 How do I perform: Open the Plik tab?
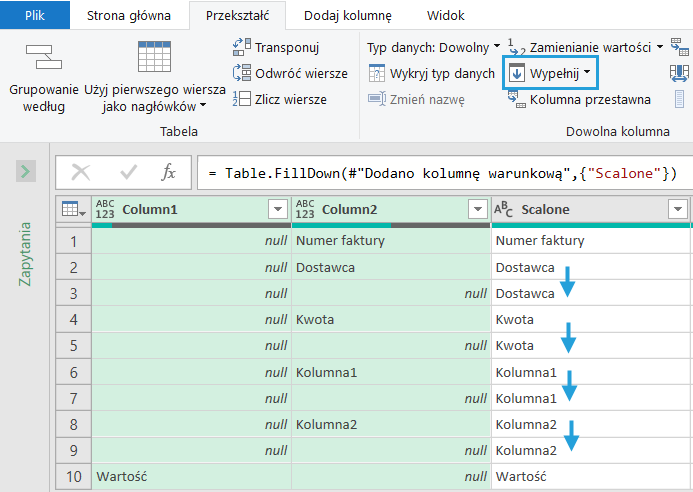coord(34,16)
